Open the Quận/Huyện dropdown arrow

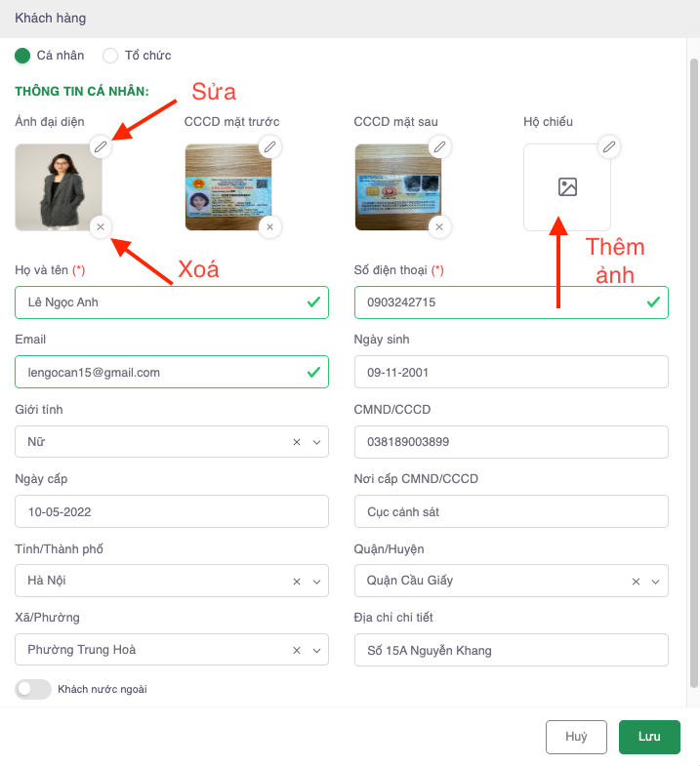[656, 581]
